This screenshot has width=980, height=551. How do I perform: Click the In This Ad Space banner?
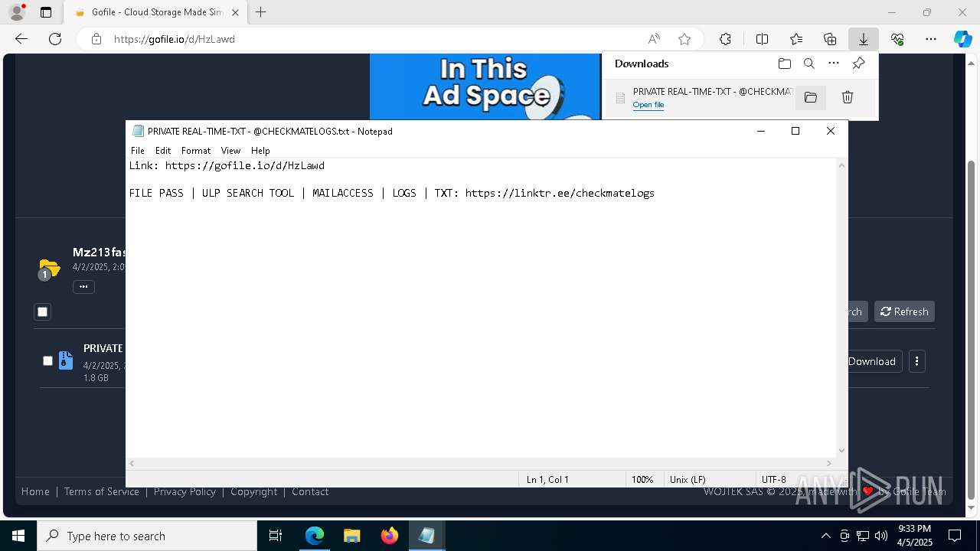tap(485, 86)
